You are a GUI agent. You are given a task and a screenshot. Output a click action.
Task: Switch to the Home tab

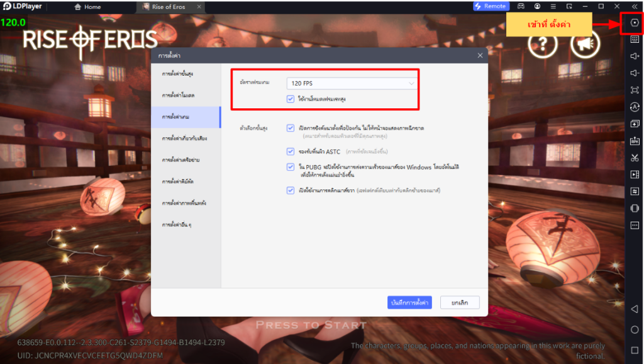click(87, 6)
